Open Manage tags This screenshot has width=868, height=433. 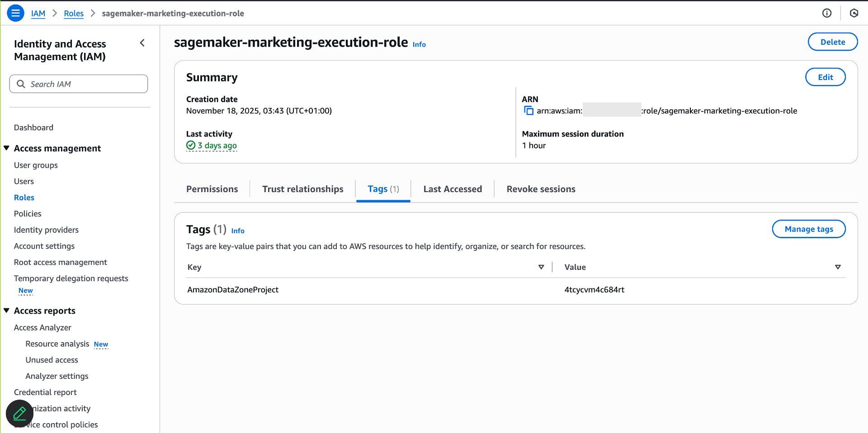(x=809, y=229)
